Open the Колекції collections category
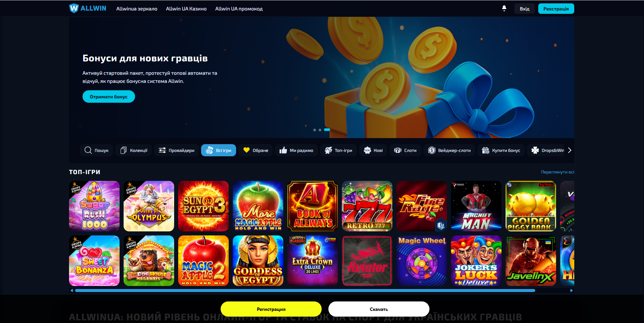 [134, 150]
